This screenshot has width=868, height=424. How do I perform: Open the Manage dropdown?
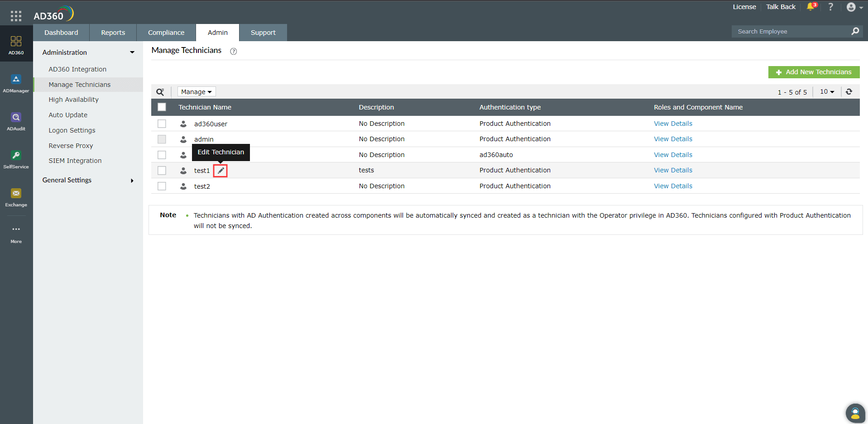click(197, 92)
